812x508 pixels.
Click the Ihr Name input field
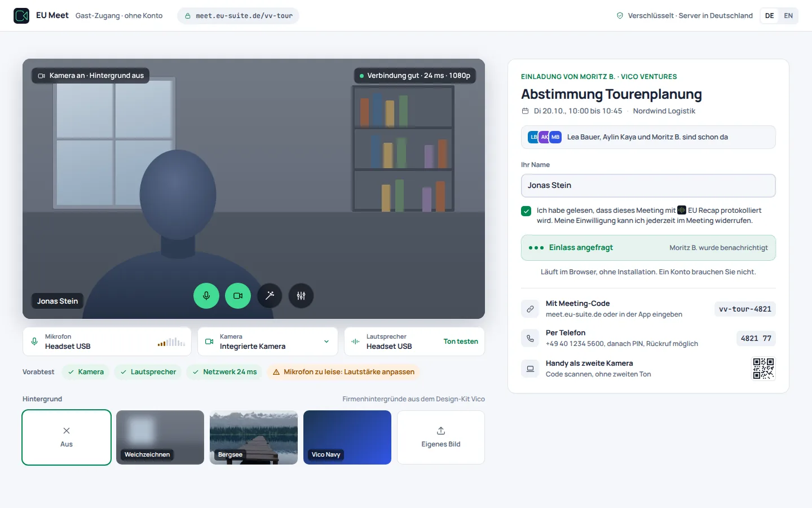click(648, 186)
